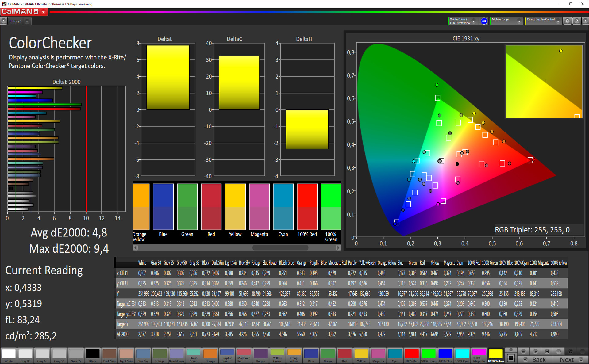Collapse the side panel arrow icon

pyautogui.click(x=585, y=21)
